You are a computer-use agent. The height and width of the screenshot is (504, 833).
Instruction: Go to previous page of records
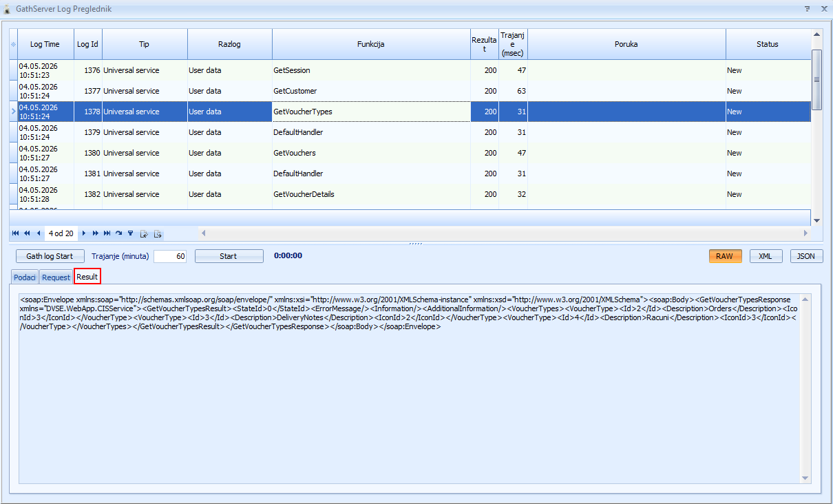(27, 233)
